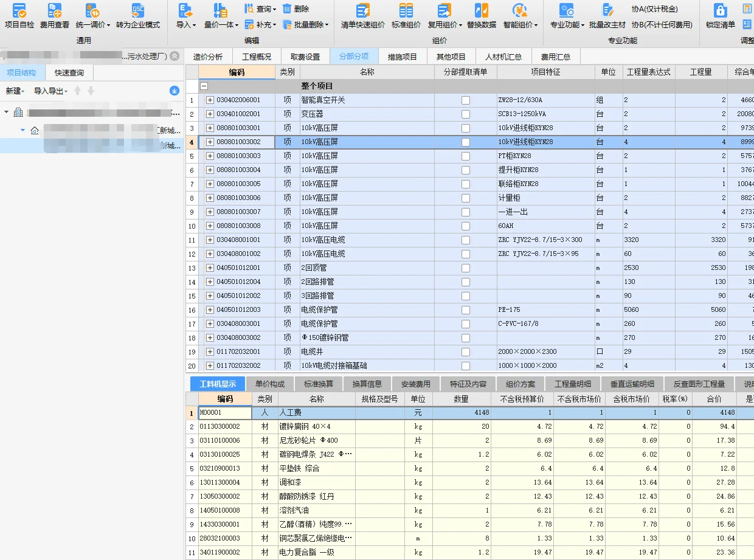The height and width of the screenshot is (560, 754).
Task: Switch with 转为企业模式 icon
Action: click(x=138, y=11)
